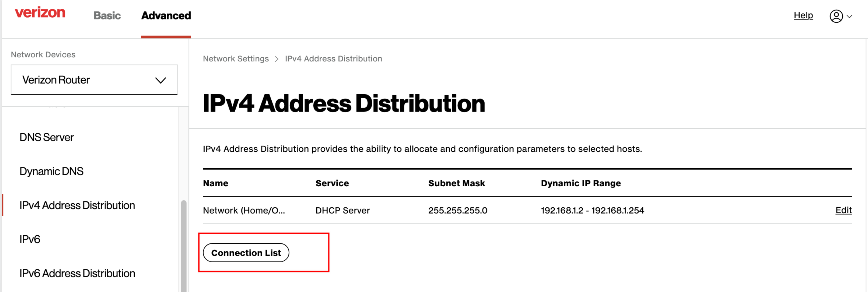Open Dynamic DNS settings
The image size is (868, 292).
pyautogui.click(x=51, y=171)
